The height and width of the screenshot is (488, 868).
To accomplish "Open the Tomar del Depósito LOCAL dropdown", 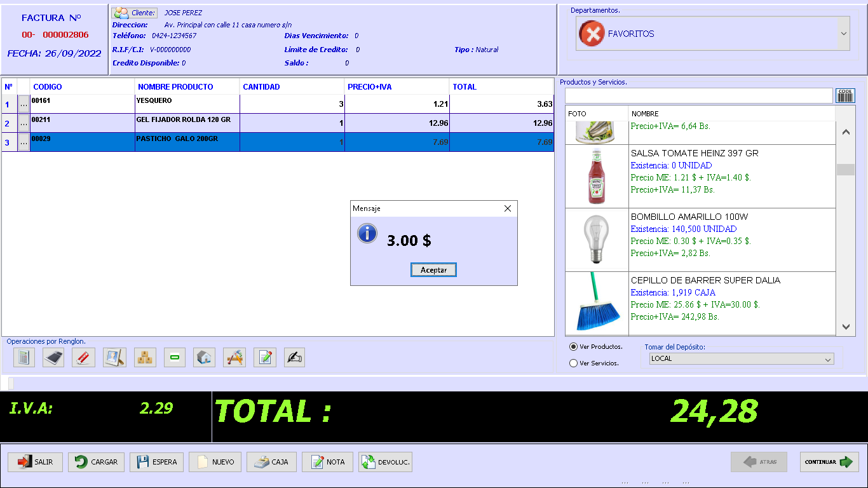I will [x=828, y=359].
